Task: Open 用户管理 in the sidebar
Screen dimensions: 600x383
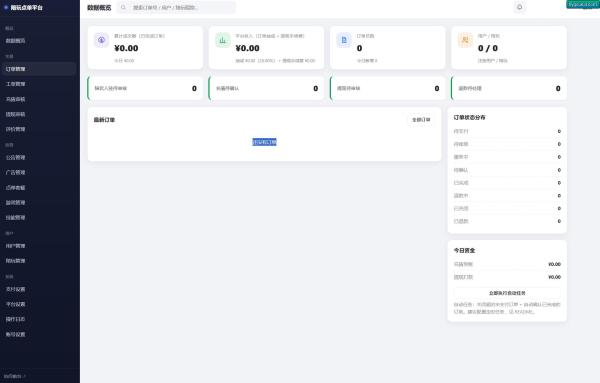Action: point(38,246)
